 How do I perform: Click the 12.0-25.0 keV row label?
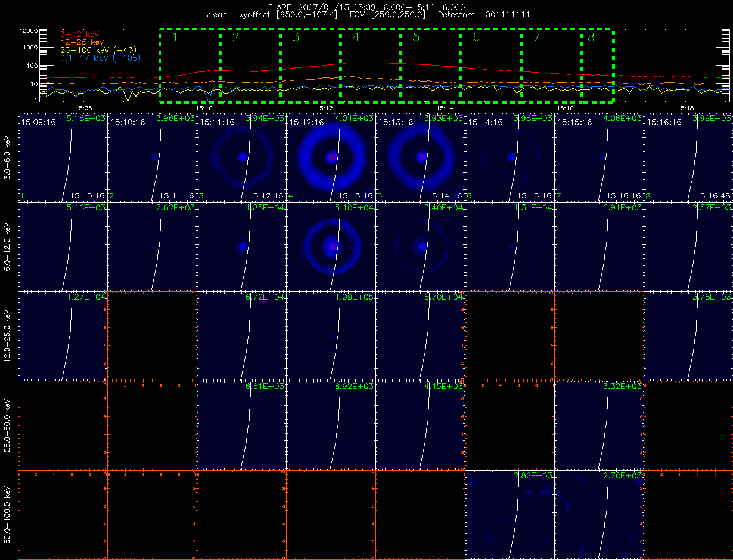7,335
